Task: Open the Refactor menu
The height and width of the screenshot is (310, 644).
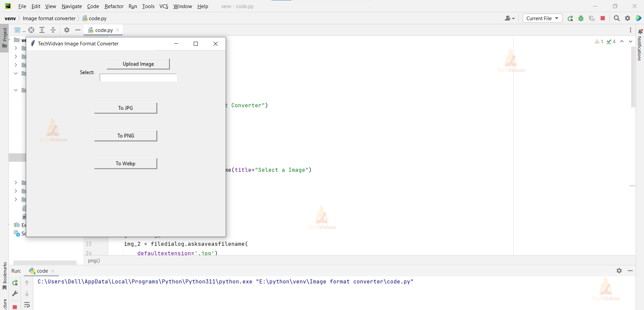Action: (114, 6)
